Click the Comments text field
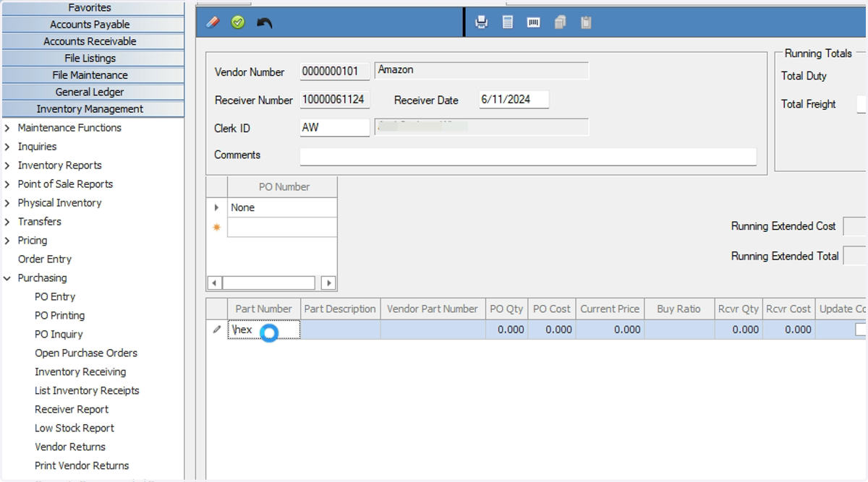 click(x=528, y=157)
